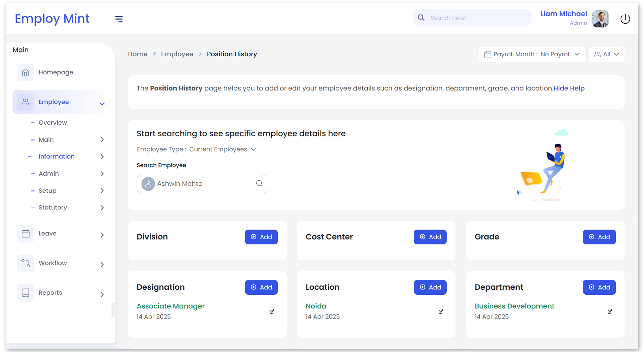
Task: Click the edit icon for Associate Manager
Action: (272, 311)
